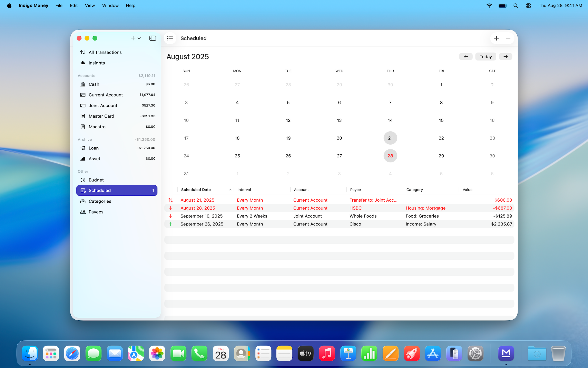Image resolution: width=588 pixels, height=368 pixels.
Task: Open the Wi-Fi menu bar icon
Action: click(x=489, y=5)
